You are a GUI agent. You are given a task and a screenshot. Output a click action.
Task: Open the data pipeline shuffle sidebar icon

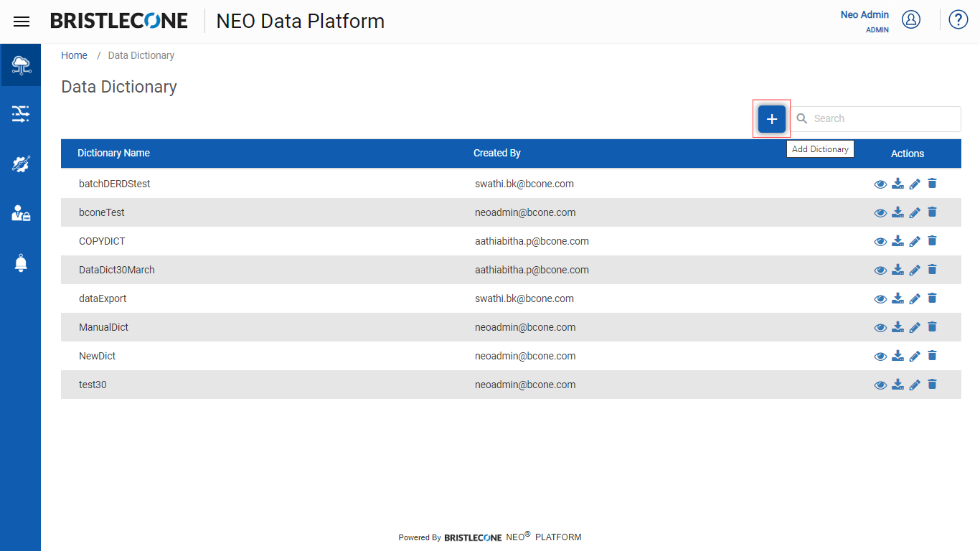(21, 113)
